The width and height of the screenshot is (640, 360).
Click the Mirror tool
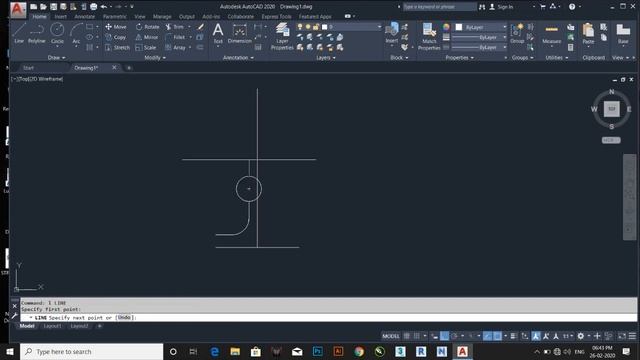[x=147, y=37]
